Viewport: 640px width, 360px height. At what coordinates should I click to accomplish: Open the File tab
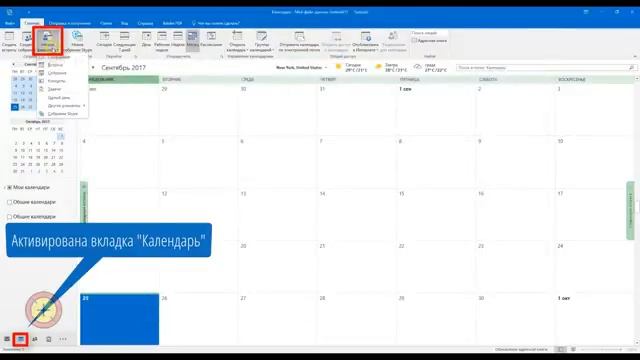coord(10,23)
